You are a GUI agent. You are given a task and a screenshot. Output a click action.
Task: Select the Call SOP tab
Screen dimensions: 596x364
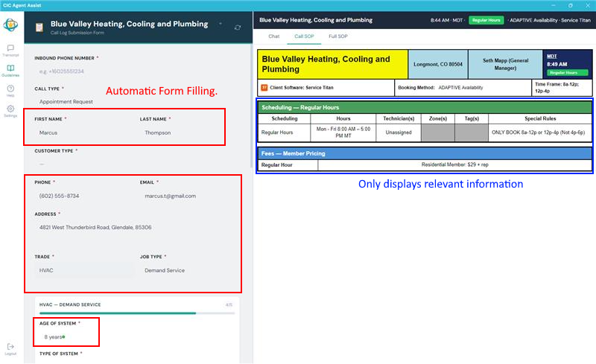(x=304, y=36)
